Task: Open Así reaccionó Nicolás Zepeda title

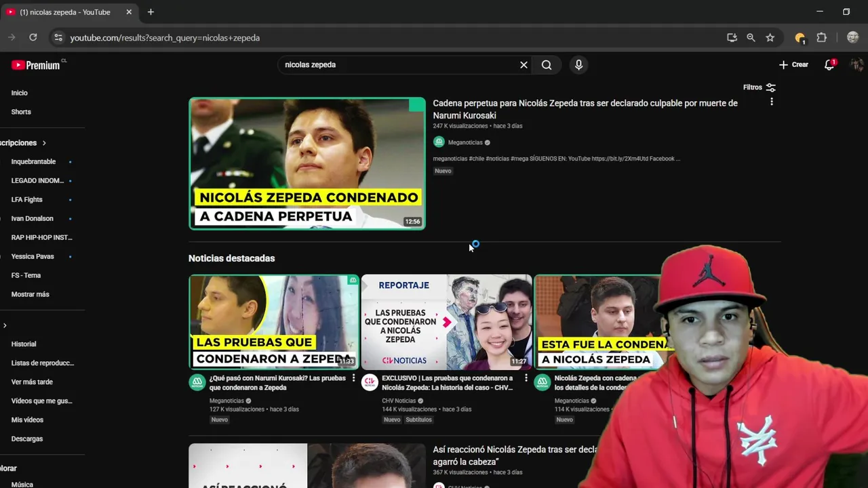Action: pos(515,455)
